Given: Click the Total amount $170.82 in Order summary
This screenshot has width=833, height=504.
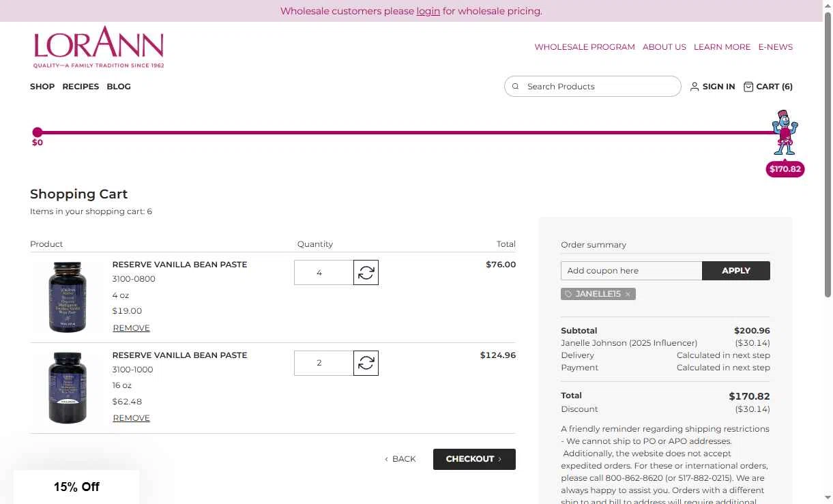Looking at the screenshot, I should (749, 396).
